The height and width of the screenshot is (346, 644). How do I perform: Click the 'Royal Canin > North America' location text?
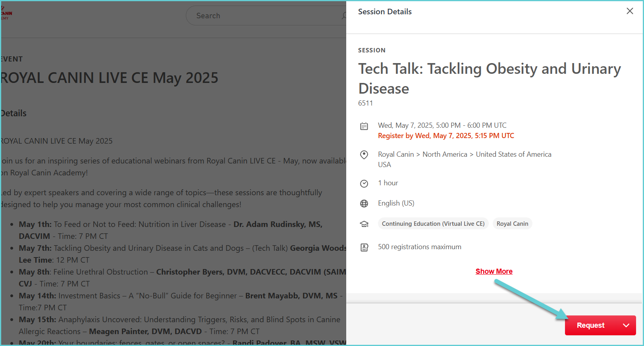tap(465, 154)
